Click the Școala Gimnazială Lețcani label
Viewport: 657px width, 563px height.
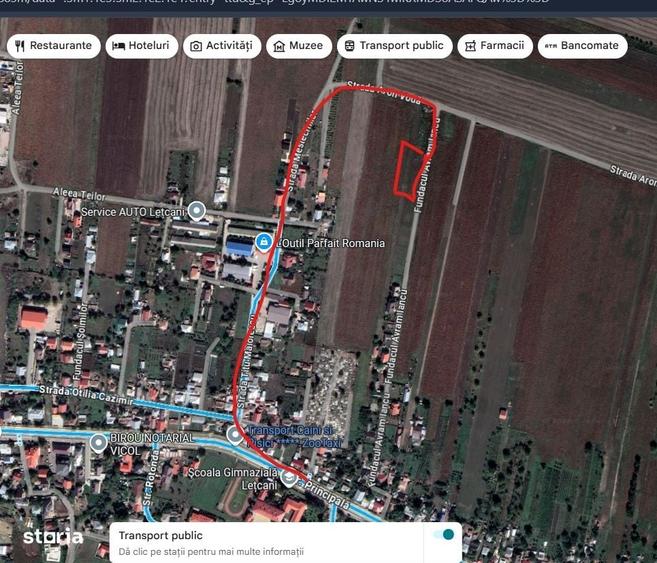click(232, 478)
